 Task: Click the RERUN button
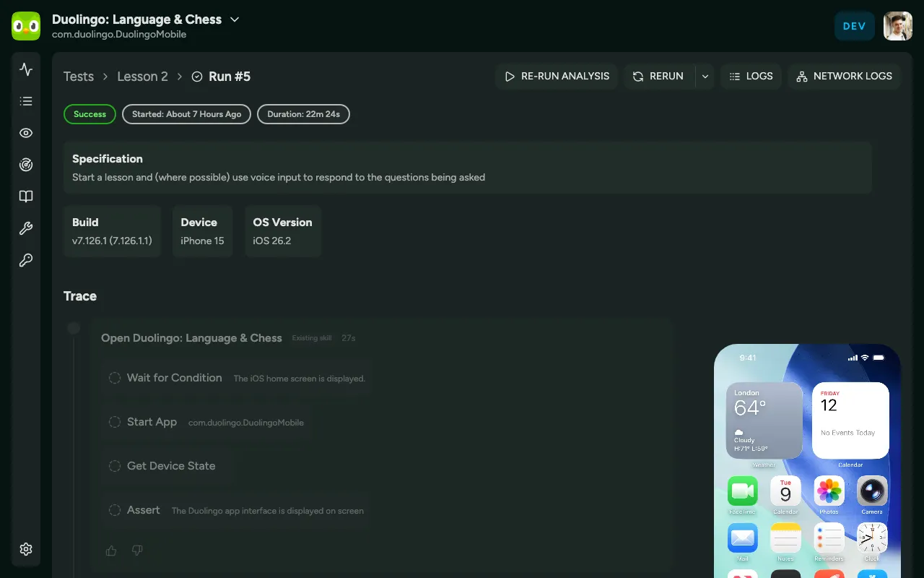658,76
